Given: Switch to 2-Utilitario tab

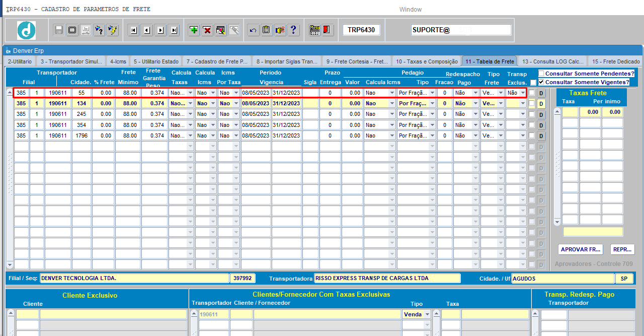Looking at the screenshot, I should [20, 61].
